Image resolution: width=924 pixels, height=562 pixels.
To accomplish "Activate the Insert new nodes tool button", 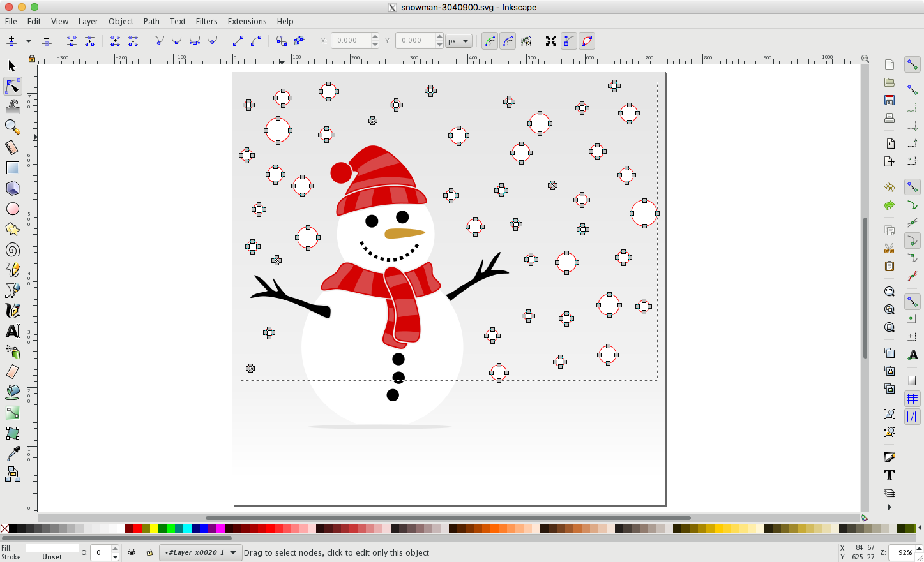I will (11, 41).
